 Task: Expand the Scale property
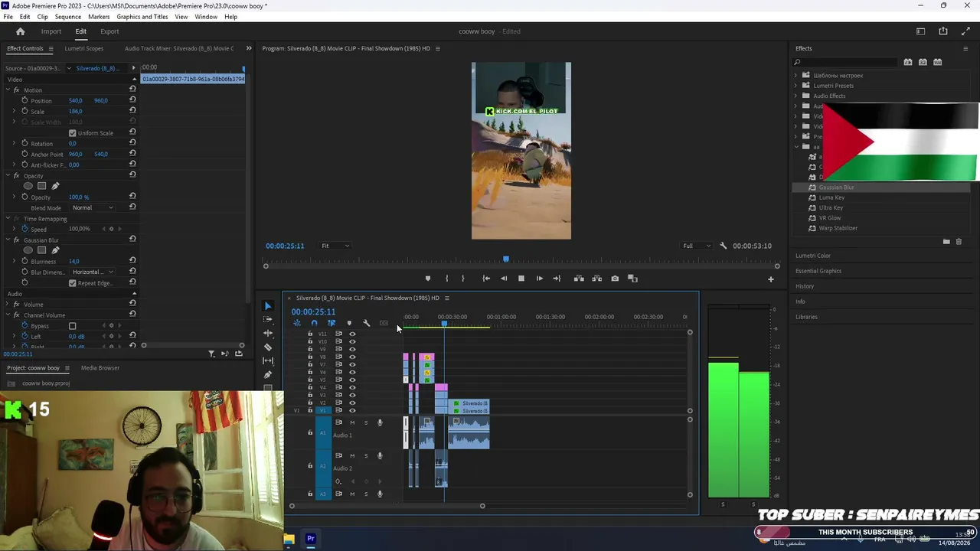14,111
